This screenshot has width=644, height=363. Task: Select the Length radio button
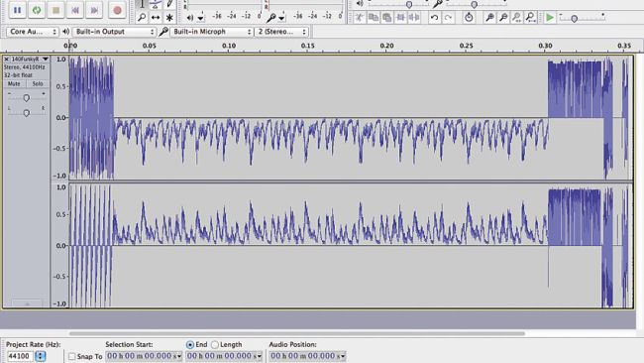point(215,344)
